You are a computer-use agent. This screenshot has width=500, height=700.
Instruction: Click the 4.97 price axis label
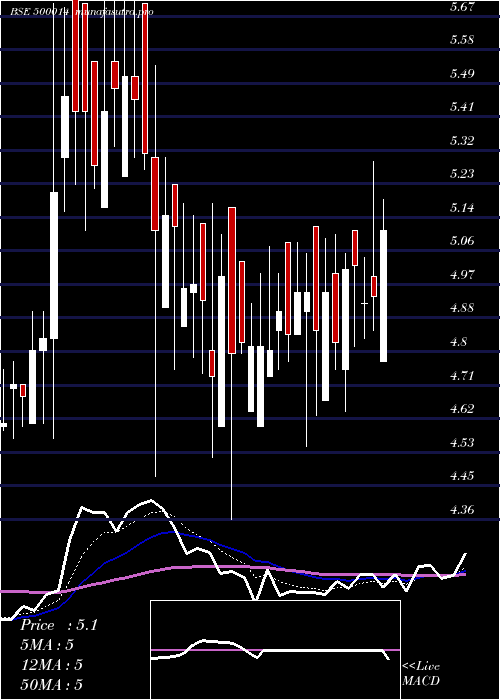[461, 275]
